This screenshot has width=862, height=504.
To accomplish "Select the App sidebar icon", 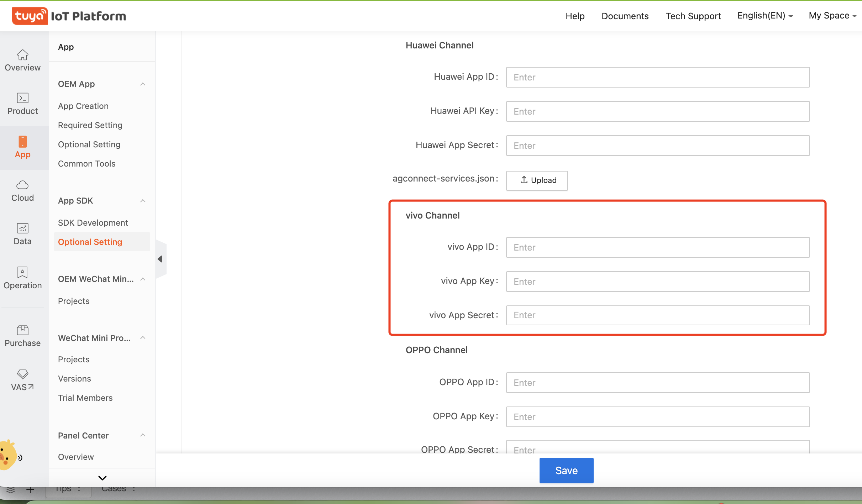I will [x=22, y=147].
